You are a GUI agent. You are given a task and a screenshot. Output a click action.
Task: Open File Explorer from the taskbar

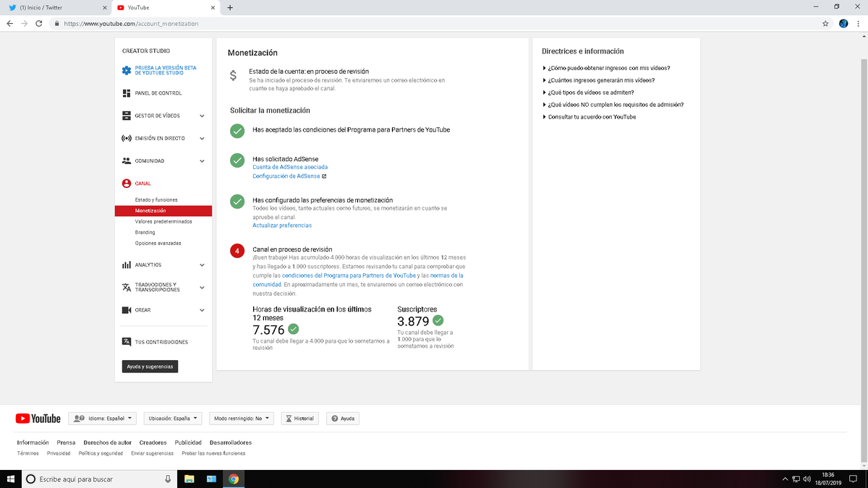pos(189,479)
